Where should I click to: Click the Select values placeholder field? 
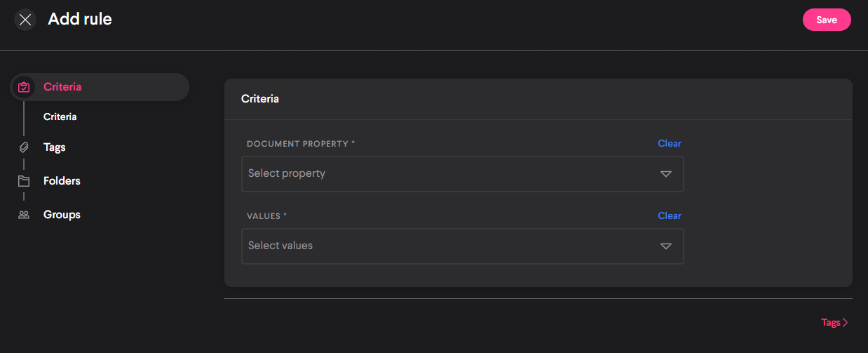tap(280, 246)
